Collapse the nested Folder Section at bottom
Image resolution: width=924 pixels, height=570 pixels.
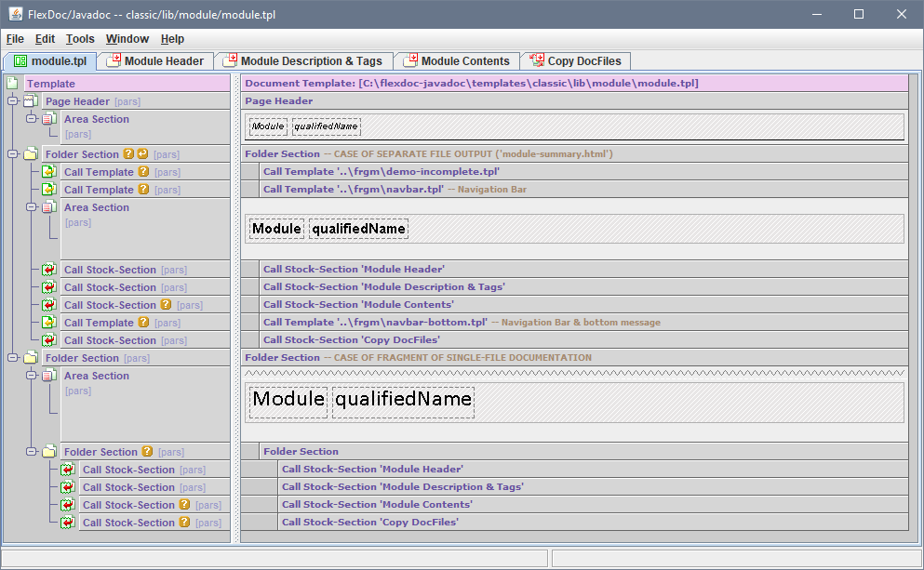(x=31, y=452)
